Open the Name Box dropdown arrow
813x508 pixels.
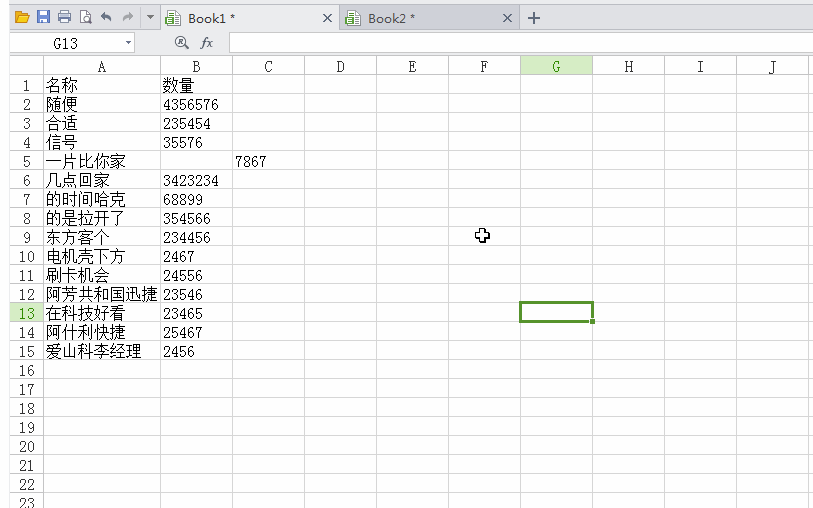[128, 43]
